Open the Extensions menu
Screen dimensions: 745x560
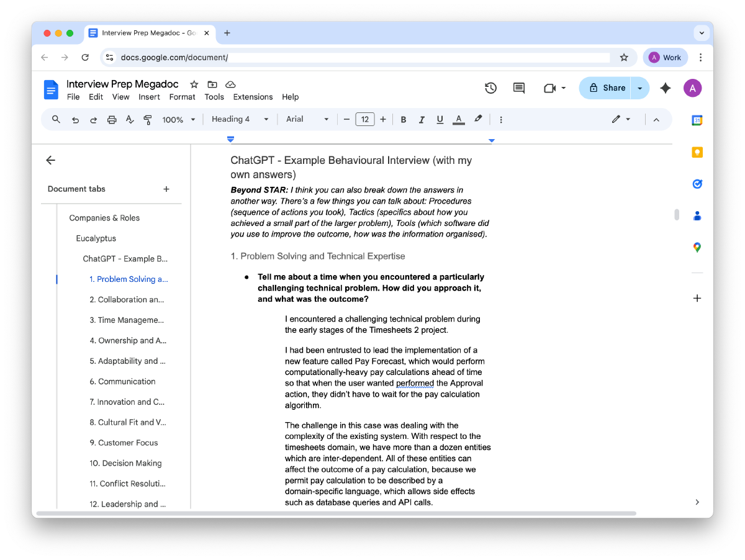click(x=253, y=97)
